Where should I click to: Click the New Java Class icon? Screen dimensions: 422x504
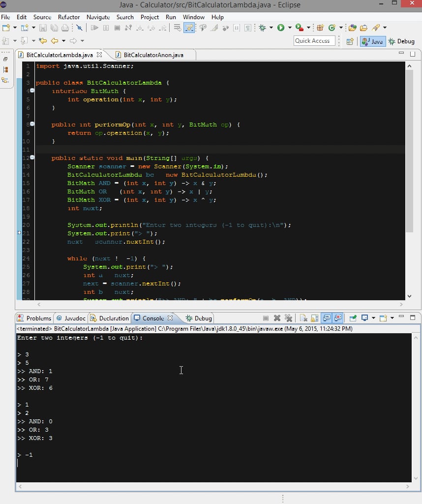332,28
